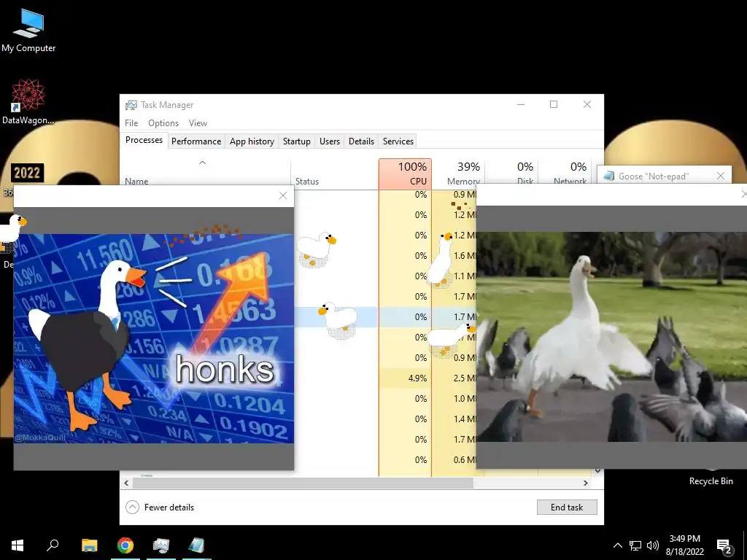This screenshot has height=560, width=747.
Task: Switch to the Details tab
Action: point(361,141)
